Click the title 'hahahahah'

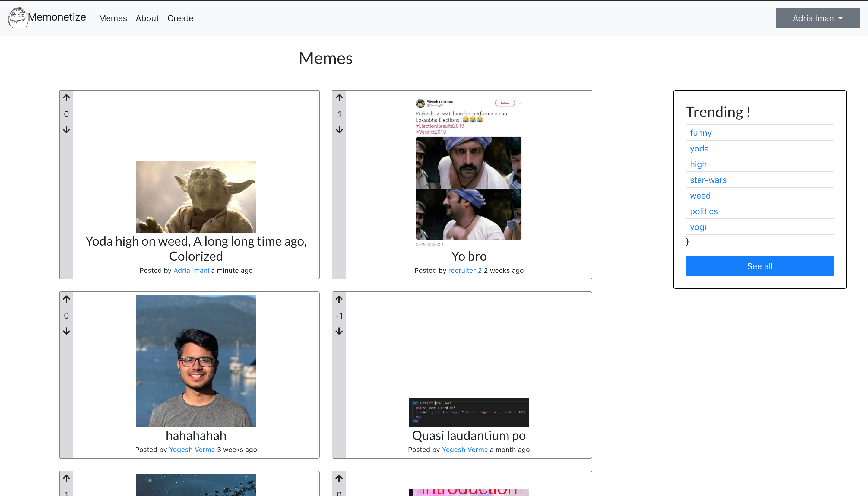tap(196, 435)
